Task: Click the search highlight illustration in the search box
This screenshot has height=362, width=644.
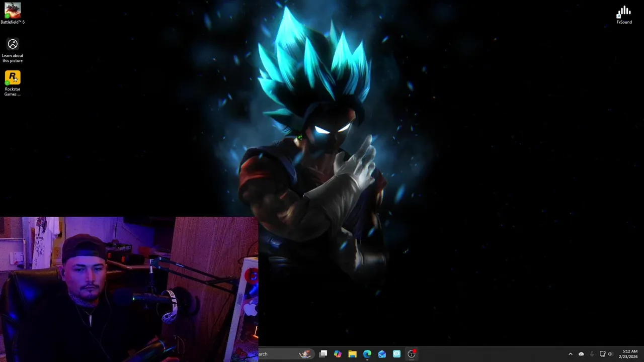Action: pos(305,354)
